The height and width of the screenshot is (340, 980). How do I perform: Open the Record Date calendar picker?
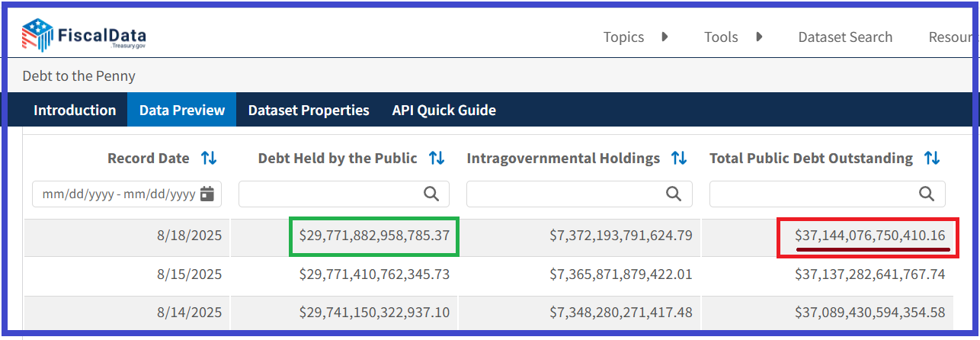point(207,194)
